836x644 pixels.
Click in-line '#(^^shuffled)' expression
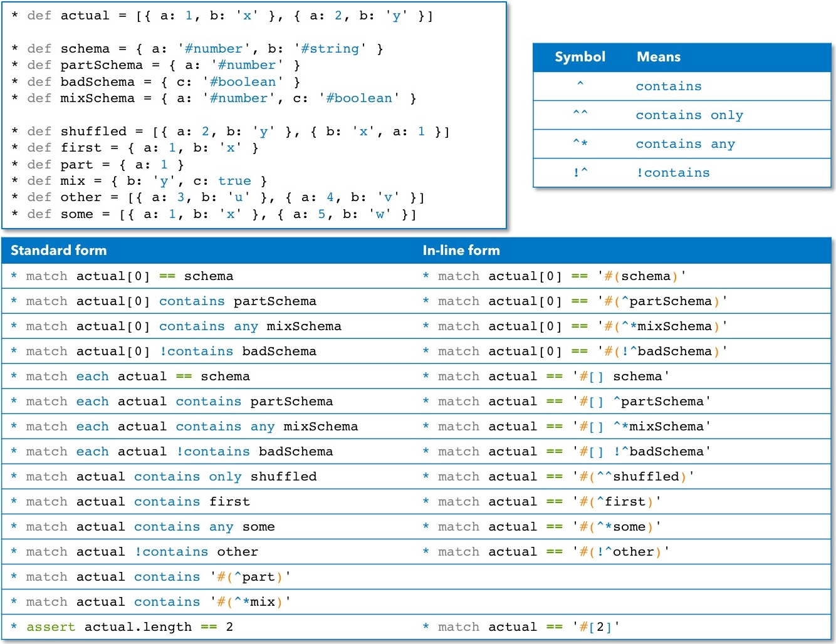[634, 477]
